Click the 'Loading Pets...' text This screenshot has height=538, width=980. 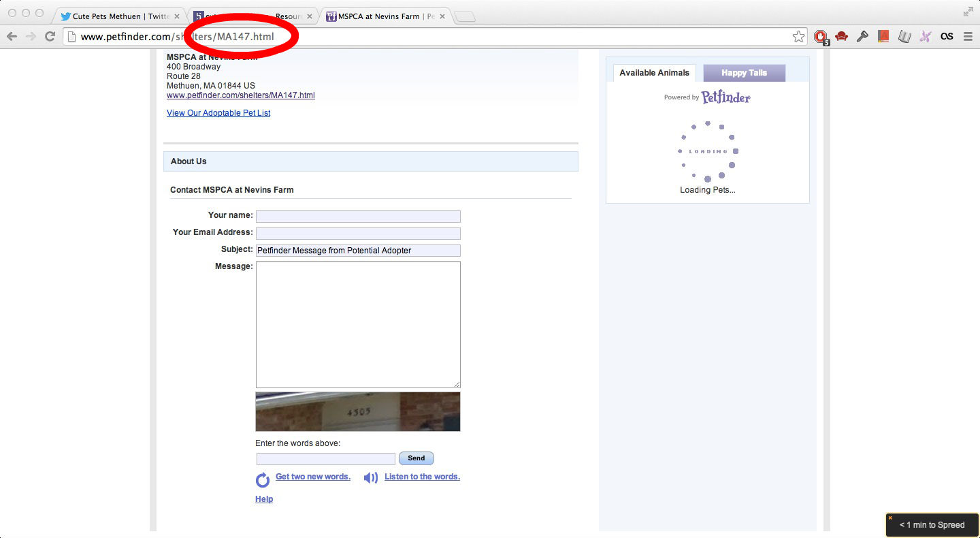click(x=708, y=190)
